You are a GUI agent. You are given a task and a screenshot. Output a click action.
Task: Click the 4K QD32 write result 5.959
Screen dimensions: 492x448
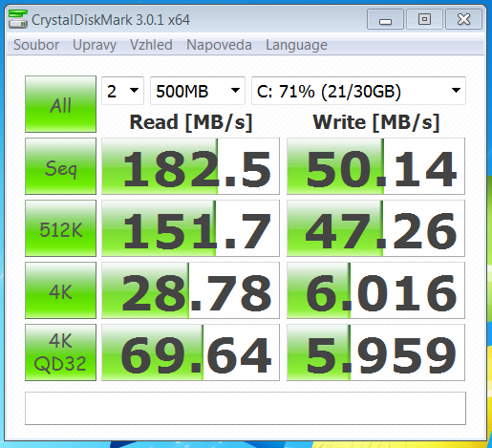(x=375, y=352)
